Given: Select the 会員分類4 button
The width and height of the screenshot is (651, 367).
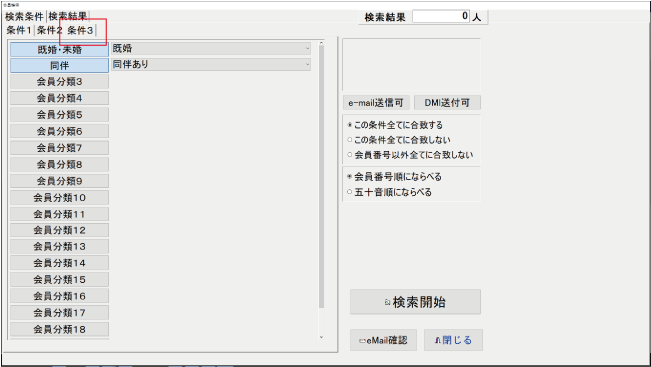Looking at the screenshot, I should coord(59,98).
